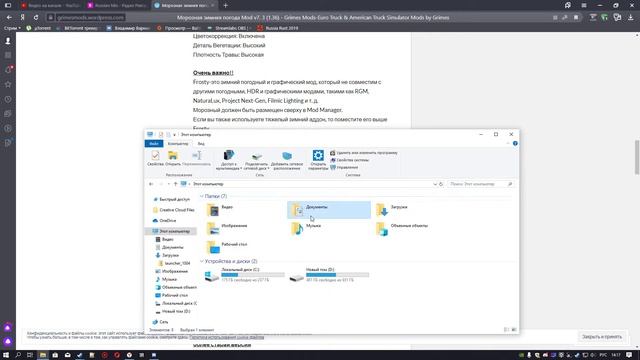This screenshot has width=640, height=360.
Task: Click the browser page vertical scrollbar thumb
Action: pos(637,157)
